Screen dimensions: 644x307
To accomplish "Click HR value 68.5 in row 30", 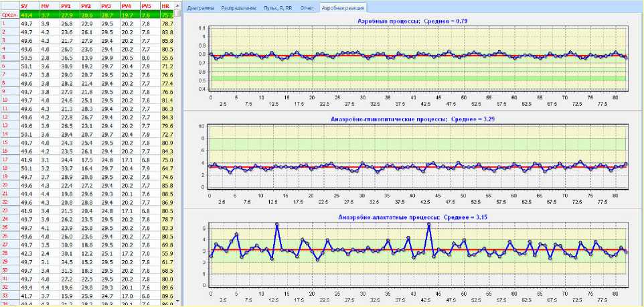I will tap(167, 270).
